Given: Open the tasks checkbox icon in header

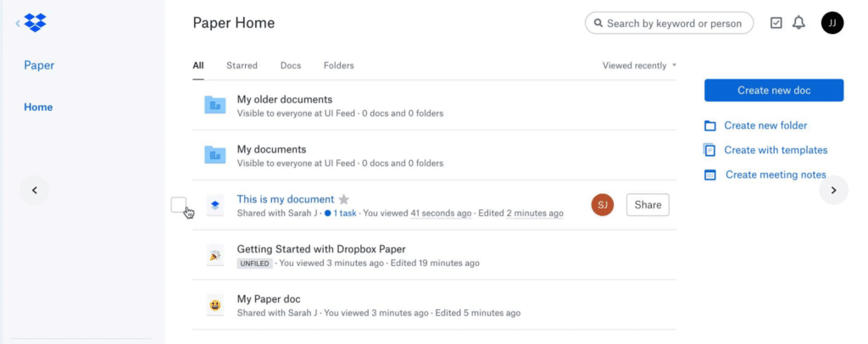Looking at the screenshot, I should 776,23.
